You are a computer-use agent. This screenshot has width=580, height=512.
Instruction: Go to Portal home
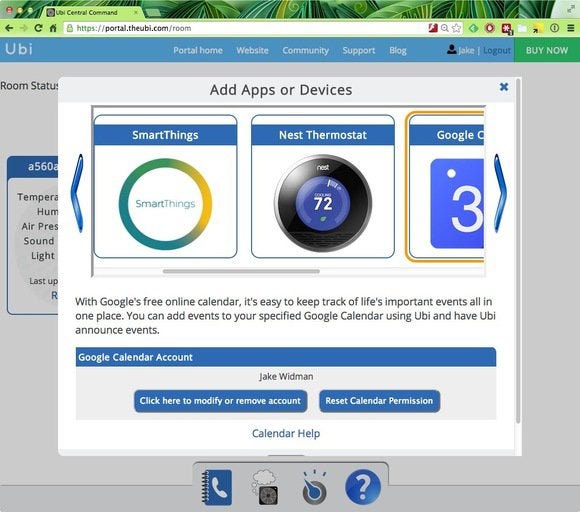point(198,50)
